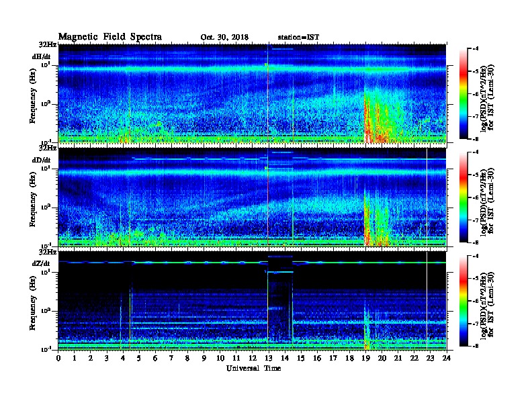The width and height of the screenshot is (532, 411).
Task: Click the dark data gap near 13–14 UT in dZ/dt
Action: point(280,302)
